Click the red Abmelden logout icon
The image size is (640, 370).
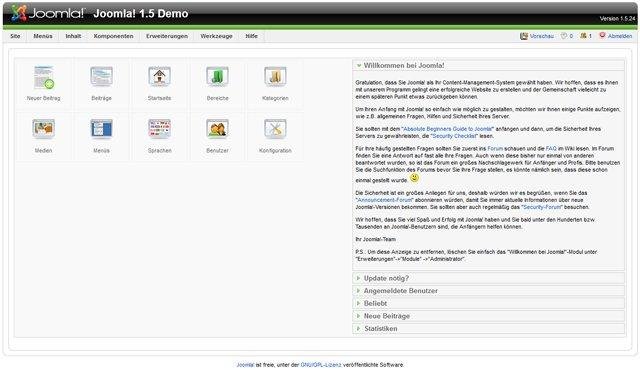pyautogui.click(x=602, y=35)
